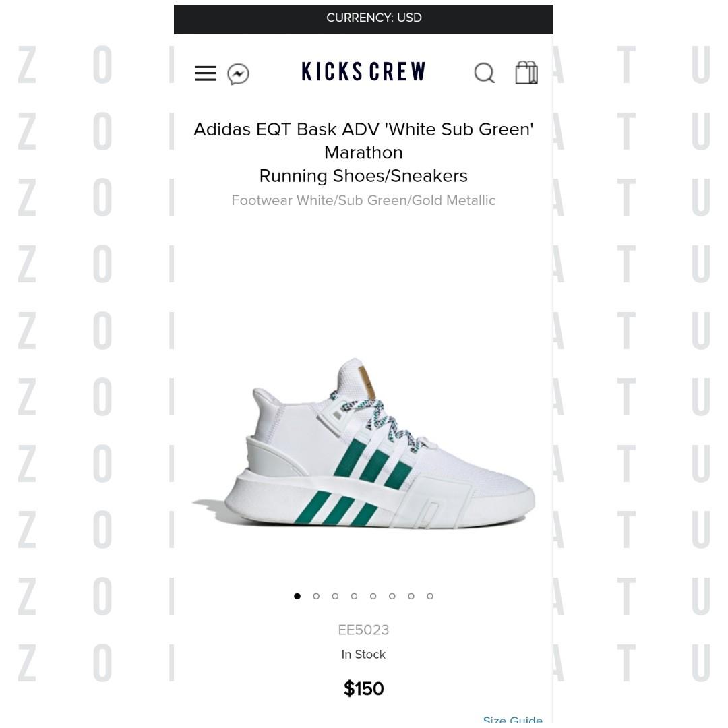Screen dimensions: 728x728
Task: Select last image carousel dot
Action: [430, 596]
